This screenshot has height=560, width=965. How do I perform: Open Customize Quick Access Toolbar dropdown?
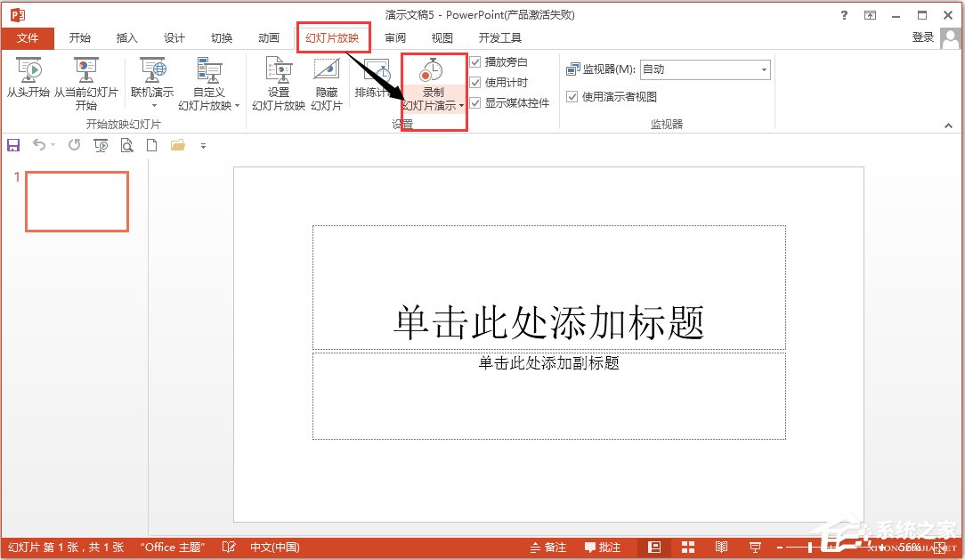(x=203, y=146)
